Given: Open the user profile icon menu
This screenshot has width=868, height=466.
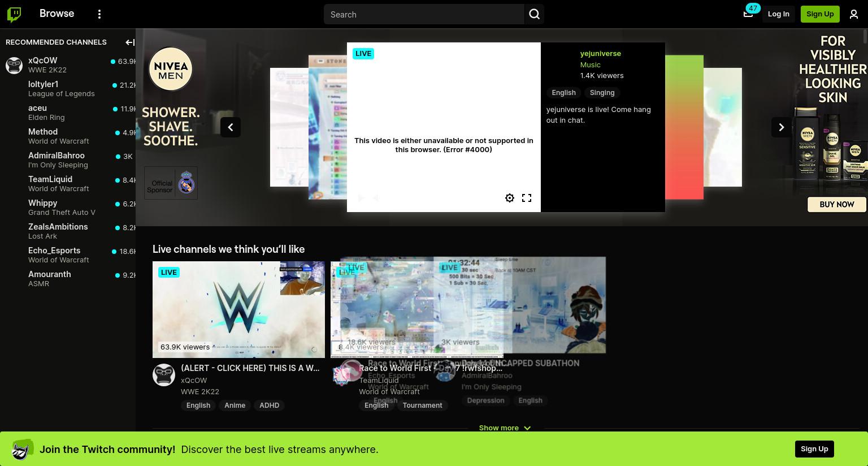Looking at the screenshot, I should click(854, 14).
